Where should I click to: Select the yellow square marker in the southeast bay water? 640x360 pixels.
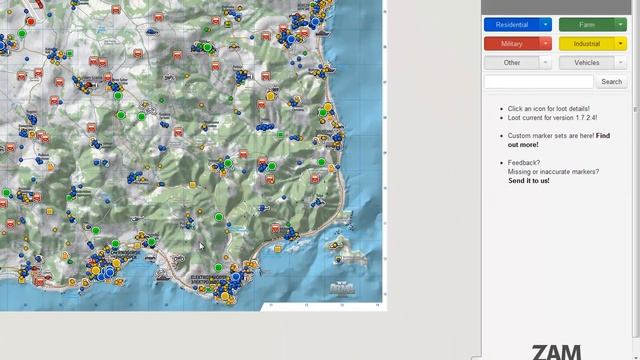278,249
